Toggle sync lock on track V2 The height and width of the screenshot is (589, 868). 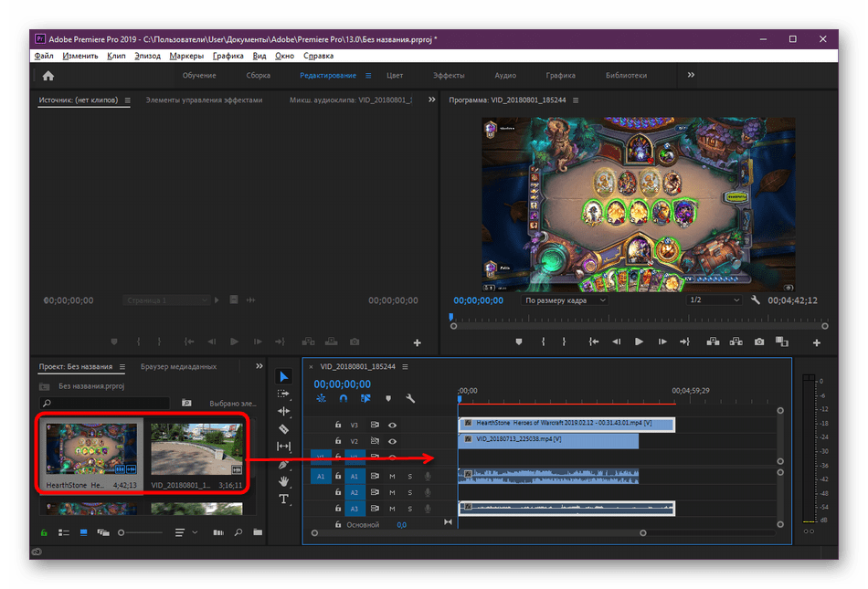pyautogui.click(x=375, y=441)
